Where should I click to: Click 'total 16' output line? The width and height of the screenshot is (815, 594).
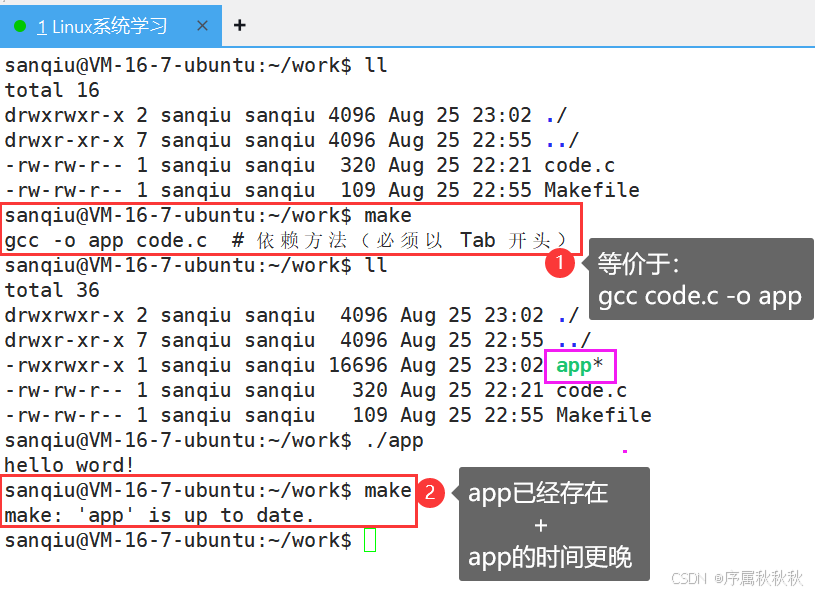coord(52,90)
